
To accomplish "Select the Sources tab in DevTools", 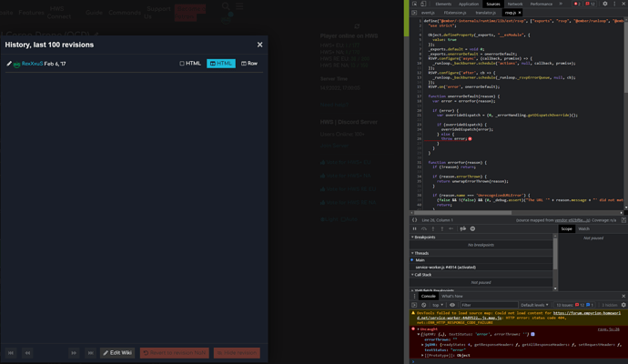I will pyautogui.click(x=493, y=4).
